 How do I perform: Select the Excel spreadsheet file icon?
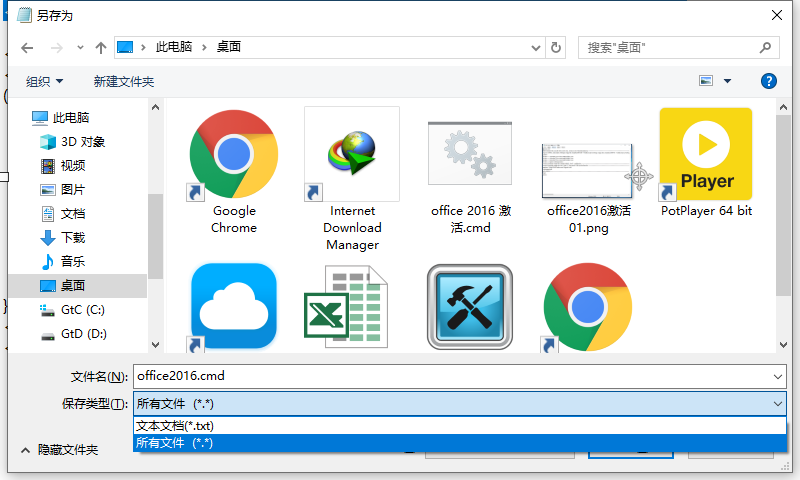pyautogui.click(x=347, y=307)
